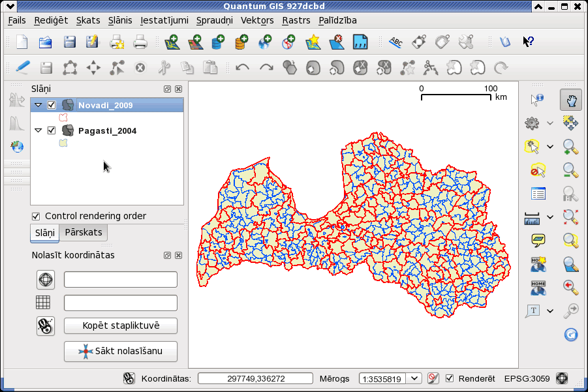
Task: Open the Slānis menu
Action: [120, 21]
